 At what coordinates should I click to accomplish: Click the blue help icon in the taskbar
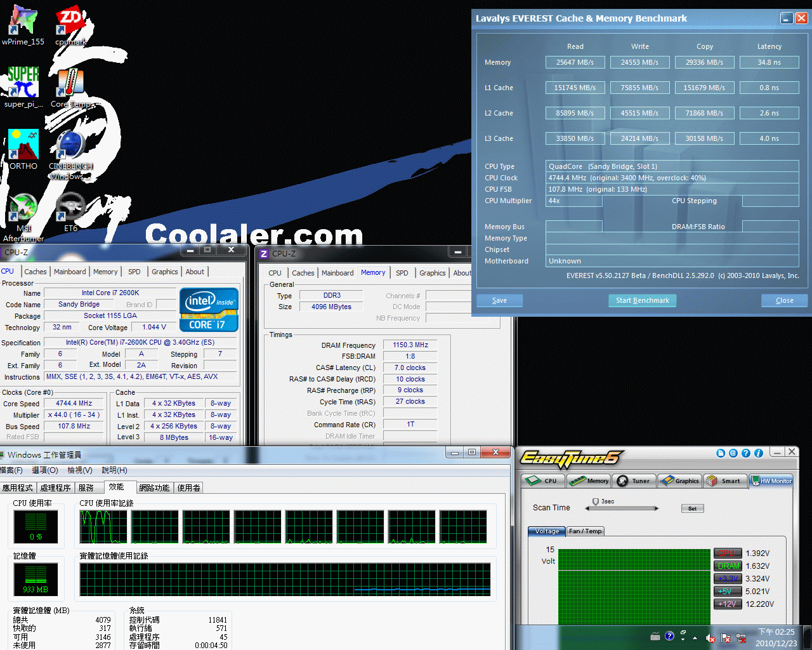pos(669,636)
